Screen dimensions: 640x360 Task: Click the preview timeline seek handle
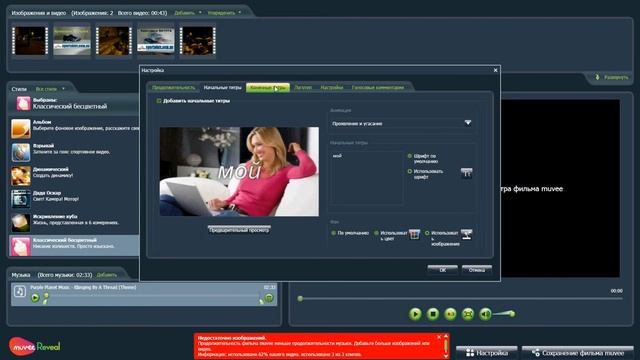coord(300,299)
